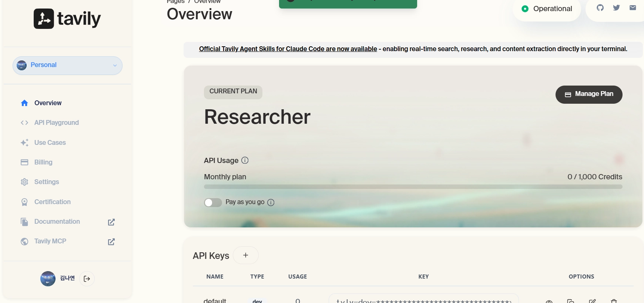Click the gear icon for Settings
Image resolution: width=644 pixels, height=303 pixels.
tap(24, 182)
